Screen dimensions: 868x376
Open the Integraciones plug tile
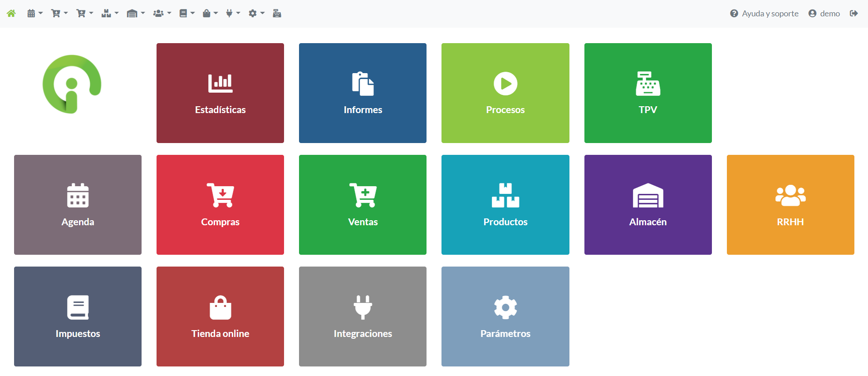363,317
